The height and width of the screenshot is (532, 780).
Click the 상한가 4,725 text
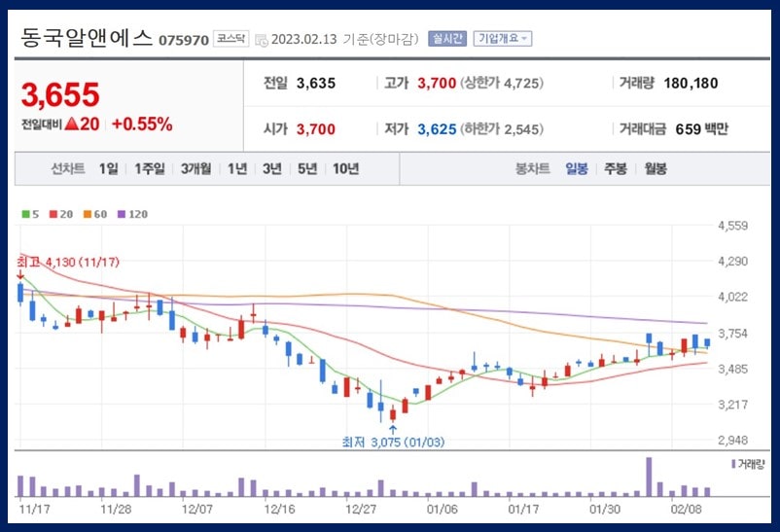pyautogui.click(x=502, y=83)
